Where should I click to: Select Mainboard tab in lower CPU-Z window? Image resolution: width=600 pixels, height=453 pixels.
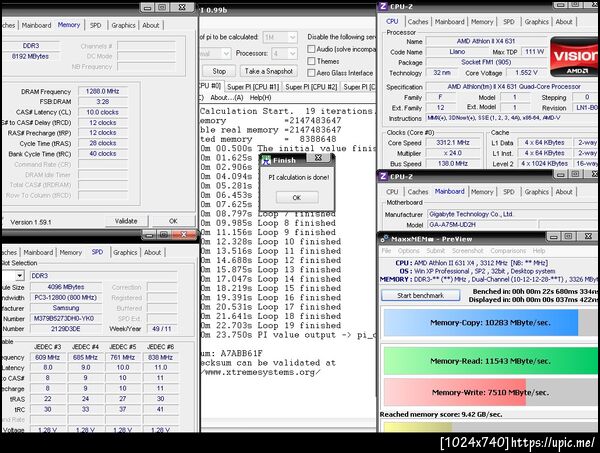[x=449, y=191]
